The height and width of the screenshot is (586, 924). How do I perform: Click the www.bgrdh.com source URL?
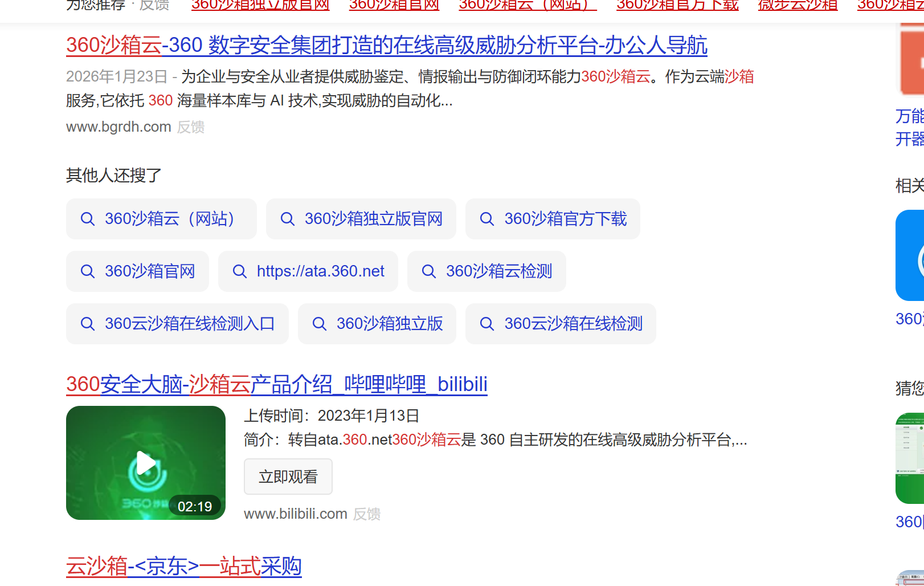tap(118, 127)
